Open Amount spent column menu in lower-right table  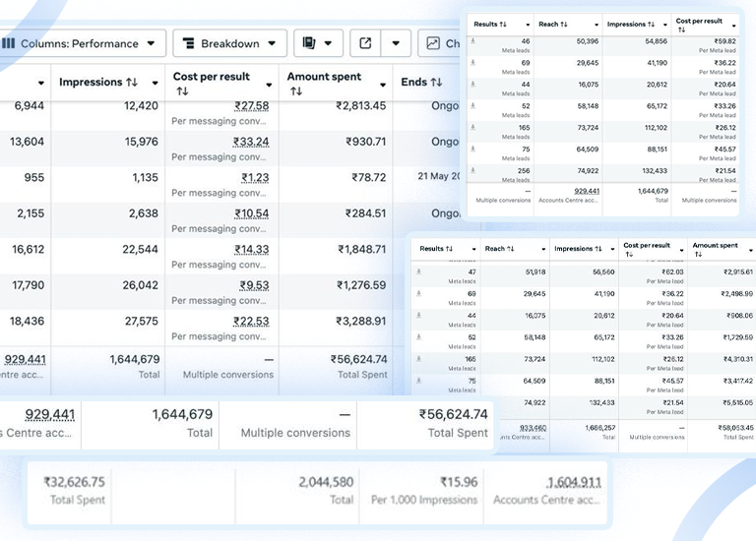click(749, 250)
